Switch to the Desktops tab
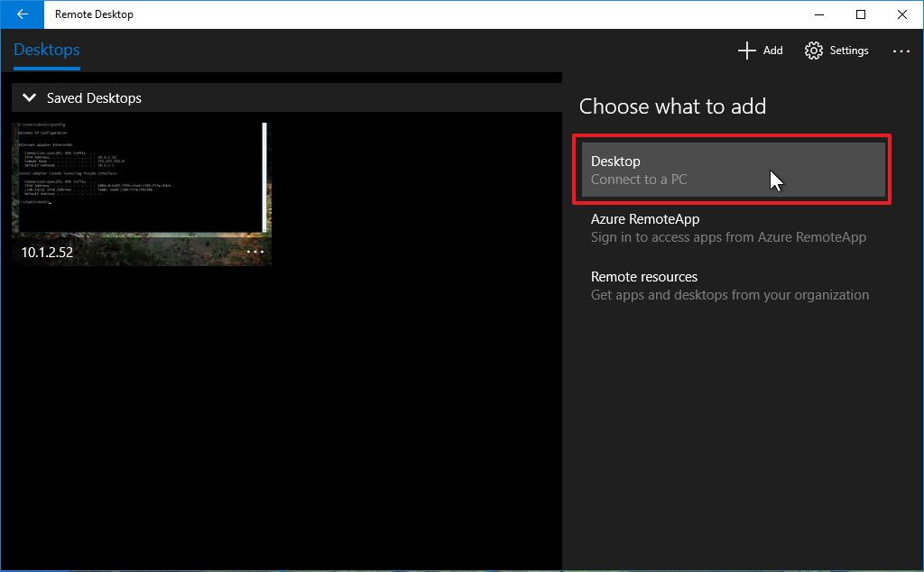Screen dimensions: 924x572 click(x=46, y=50)
